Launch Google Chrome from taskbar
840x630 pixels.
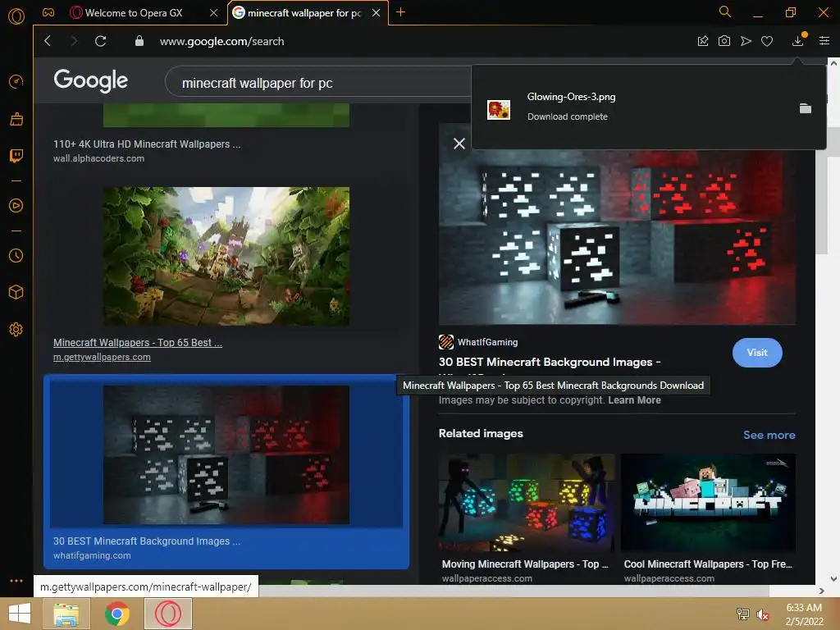click(116, 614)
